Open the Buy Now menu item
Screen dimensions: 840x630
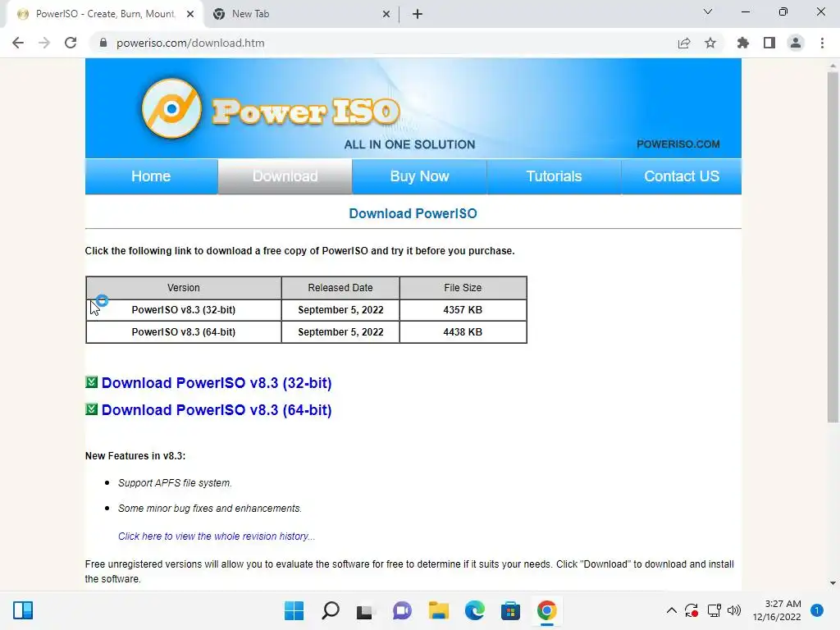419,176
